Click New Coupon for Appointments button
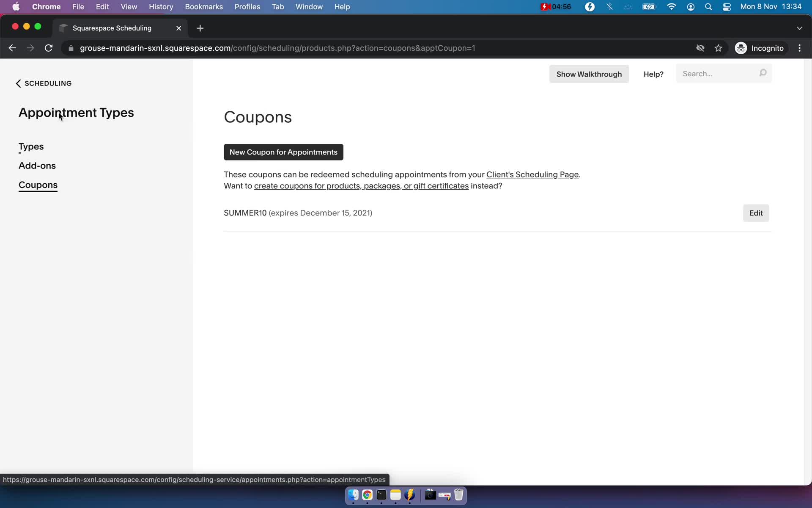Screen dimensions: 812x508 coord(283,152)
